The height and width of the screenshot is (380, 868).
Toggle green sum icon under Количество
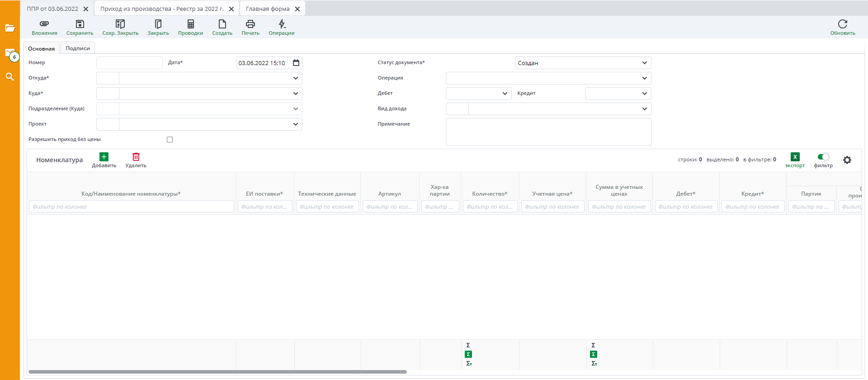[x=468, y=354]
